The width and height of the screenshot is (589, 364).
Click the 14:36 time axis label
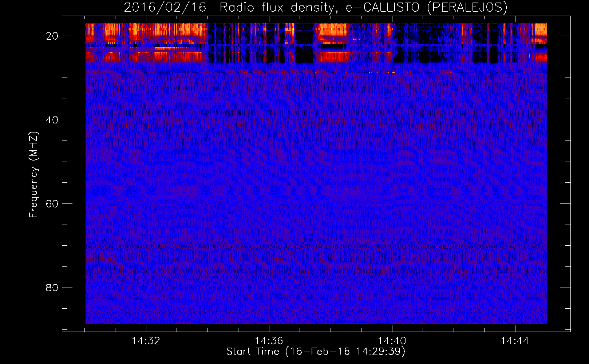pos(269,341)
